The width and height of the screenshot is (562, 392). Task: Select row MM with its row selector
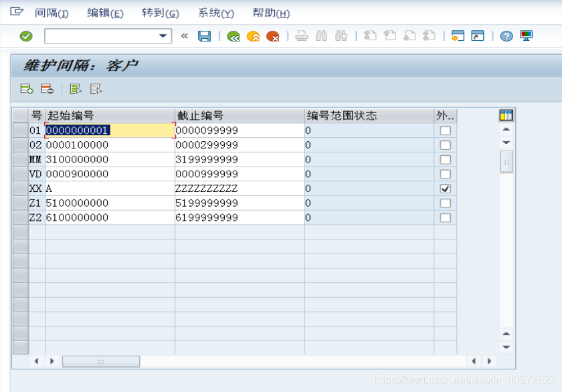[x=21, y=159]
